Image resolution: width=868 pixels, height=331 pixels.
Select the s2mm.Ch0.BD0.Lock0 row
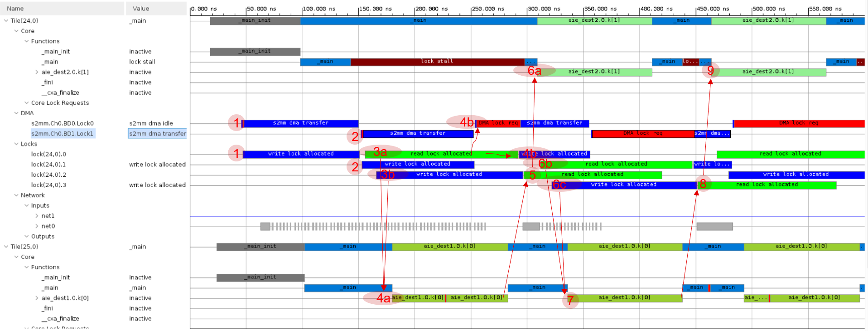(x=63, y=123)
